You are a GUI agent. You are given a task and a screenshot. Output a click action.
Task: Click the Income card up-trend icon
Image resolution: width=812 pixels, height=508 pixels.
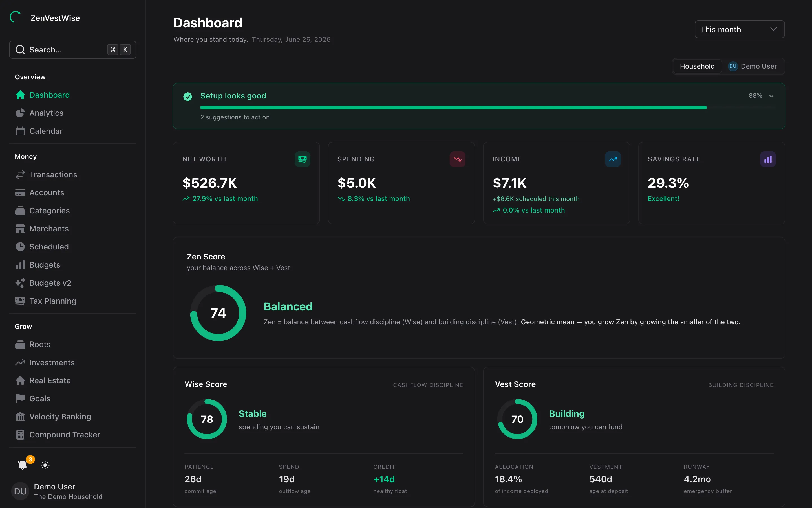(613, 159)
